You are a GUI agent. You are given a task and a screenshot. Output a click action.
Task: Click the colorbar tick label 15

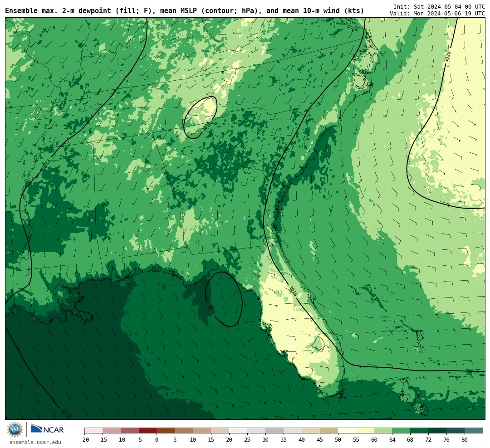[211, 440]
